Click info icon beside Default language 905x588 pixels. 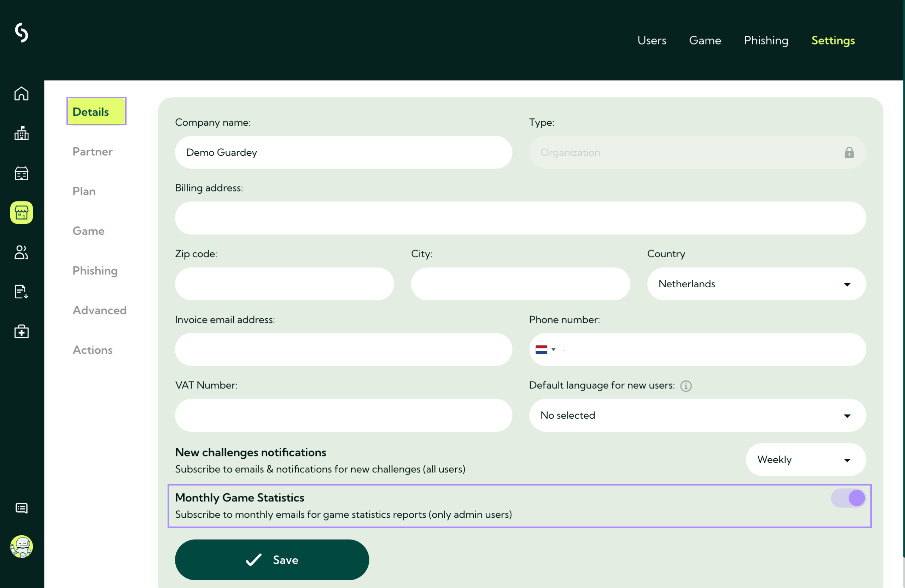point(685,386)
